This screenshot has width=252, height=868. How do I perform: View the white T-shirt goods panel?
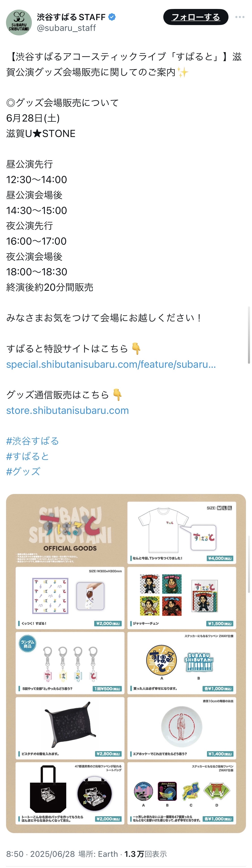coord(181,533)
